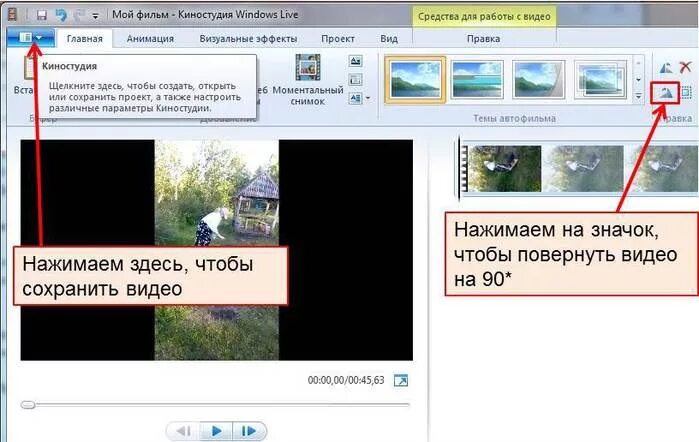699x442 pixels.
Task: Select the first clip thumbnail in storyboard
Action: point(504,169)
